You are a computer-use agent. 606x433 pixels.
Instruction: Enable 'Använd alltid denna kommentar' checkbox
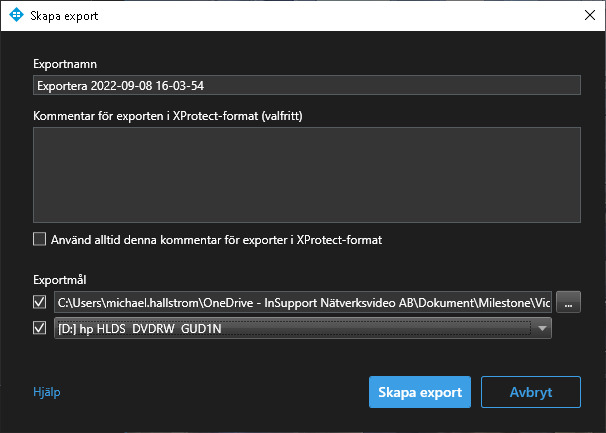click(x=40, y=239)
